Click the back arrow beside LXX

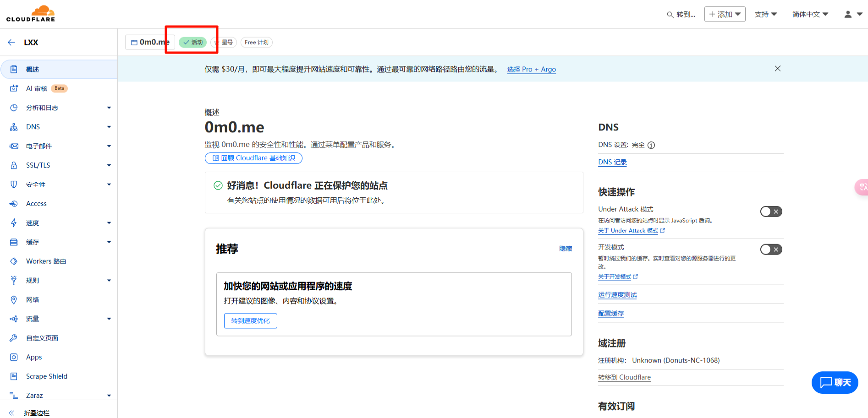click(11, 43)
